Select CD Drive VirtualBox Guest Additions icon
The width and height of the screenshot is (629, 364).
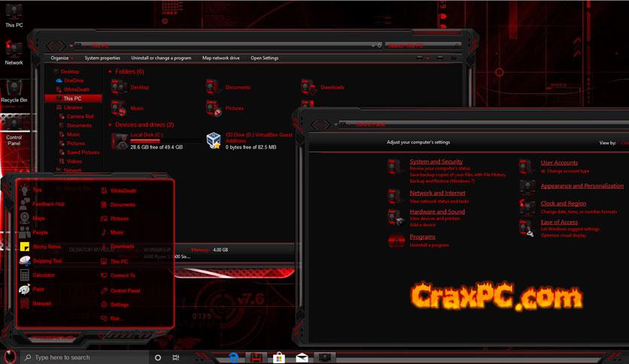click(214, 141)
